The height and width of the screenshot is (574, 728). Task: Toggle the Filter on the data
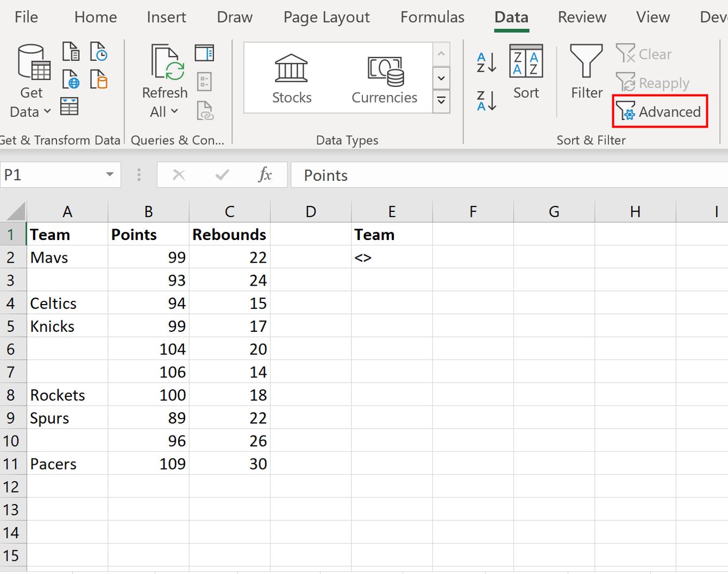tap(586, 73)
